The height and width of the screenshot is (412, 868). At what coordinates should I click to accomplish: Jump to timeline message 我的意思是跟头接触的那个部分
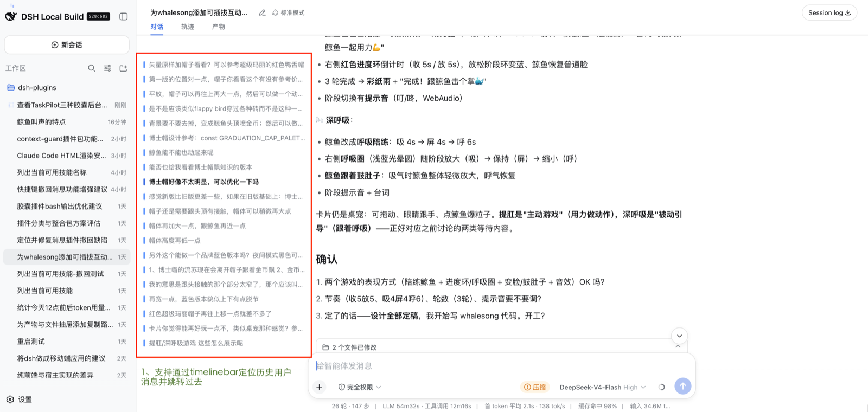(x=224, y=284)
